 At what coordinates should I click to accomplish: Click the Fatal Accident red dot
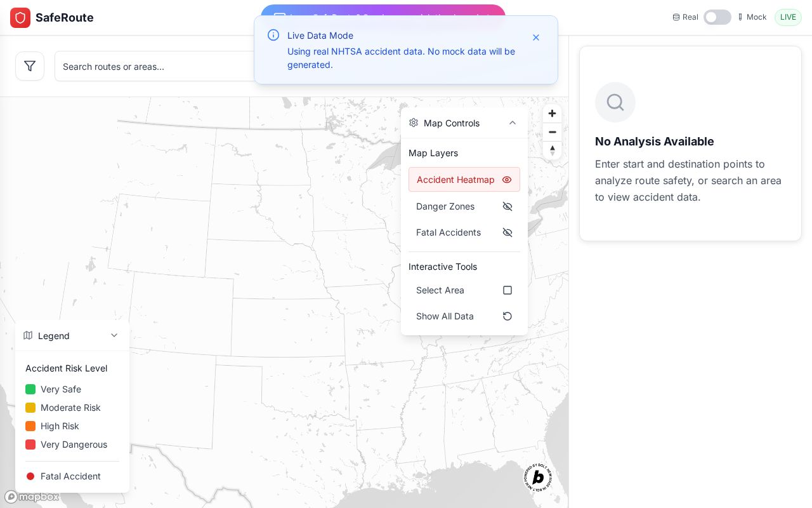[30, 476]
